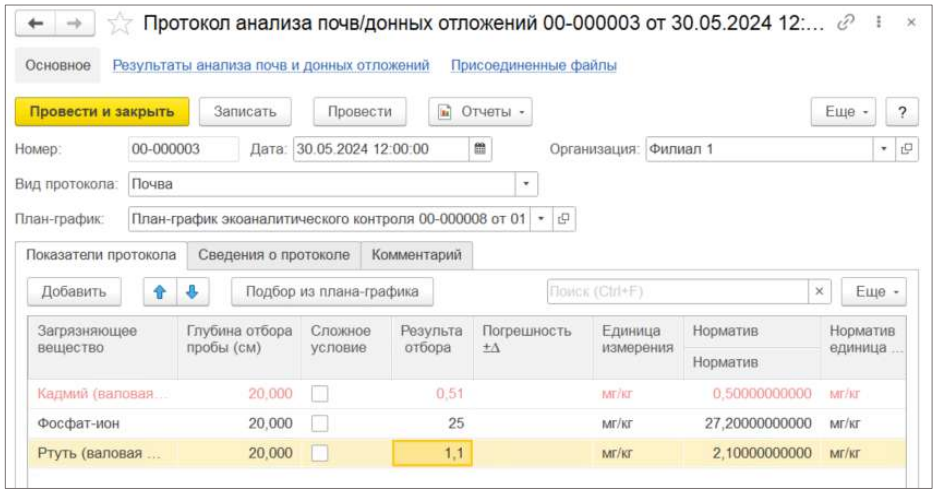Image resolution: width=936 pixels, height=492 pixels.
Task: Open the Комментарий tab
Action: [x=416, y=255]
